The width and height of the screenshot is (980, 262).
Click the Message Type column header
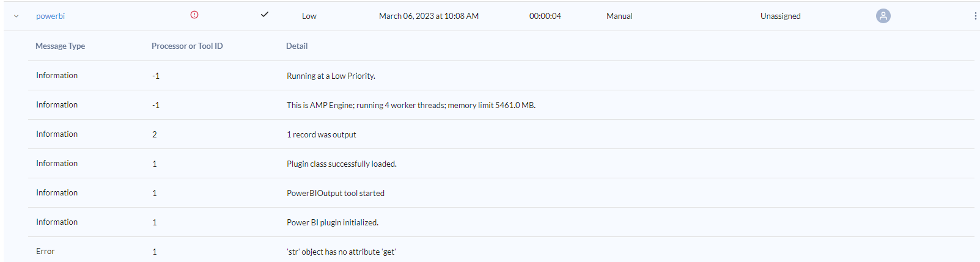coord(60,46)
